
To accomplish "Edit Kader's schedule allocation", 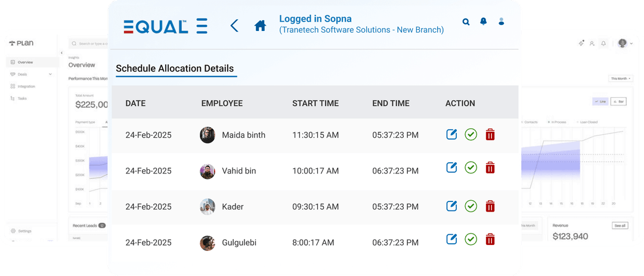I will point(452,206).
